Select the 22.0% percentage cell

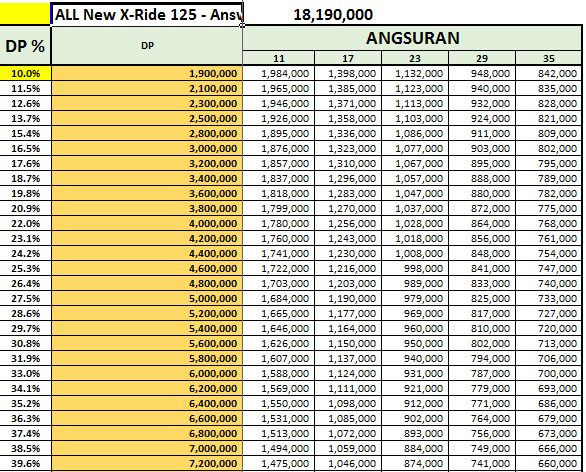[25, 223]
